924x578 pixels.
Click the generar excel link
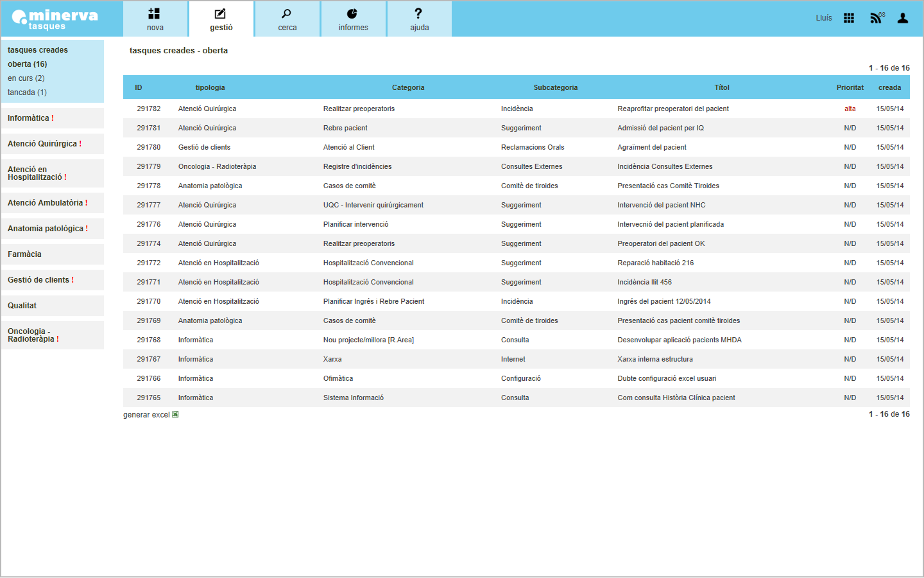(x=146, y=415)
